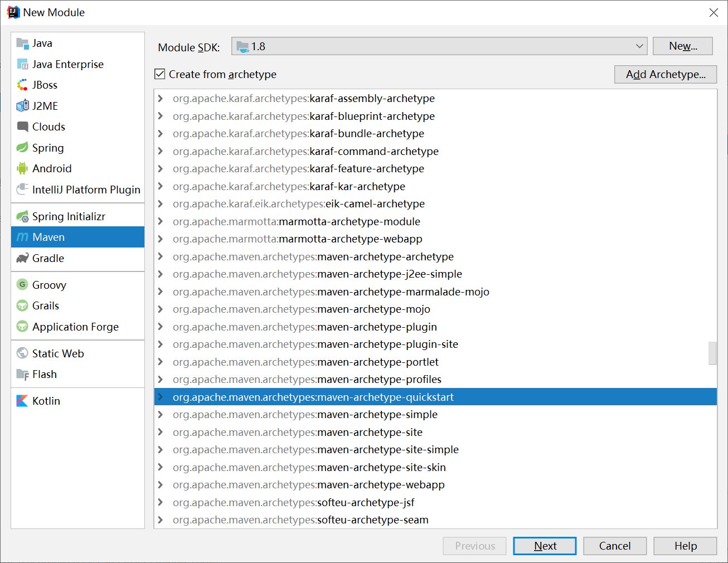Click the Spring leaf icon
Image resolution: width=728 pixels, height=563 pixels.
(x=22, y=148)
